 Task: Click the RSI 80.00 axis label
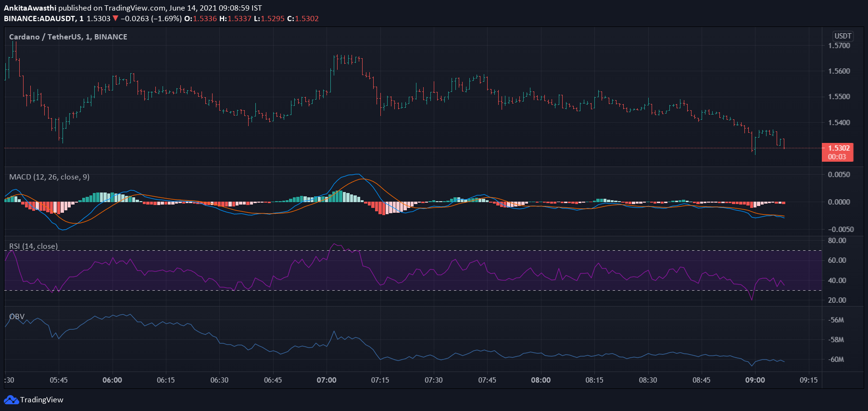837,241
